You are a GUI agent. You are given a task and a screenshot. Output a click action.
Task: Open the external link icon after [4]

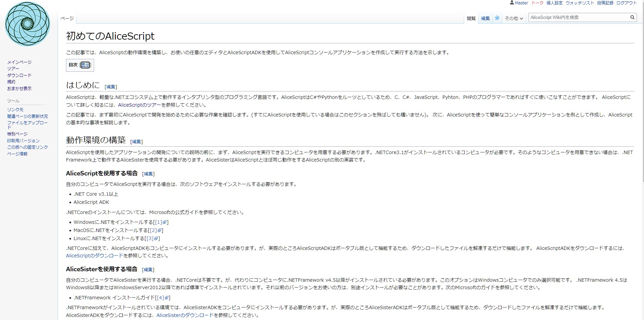coord(167,298)
